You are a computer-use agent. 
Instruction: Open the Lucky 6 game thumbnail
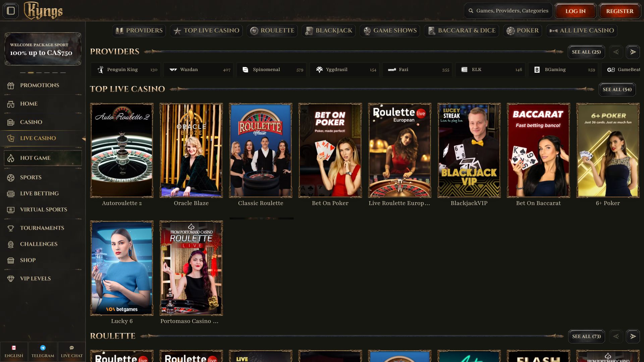tap(122, 268)
